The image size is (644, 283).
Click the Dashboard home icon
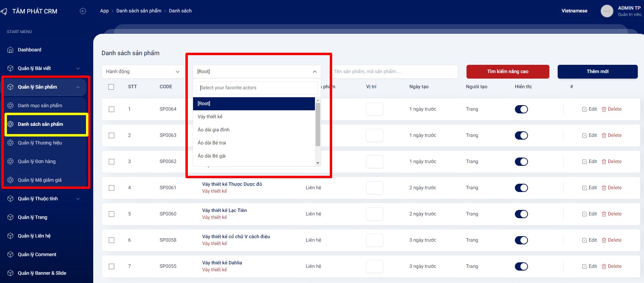tap(10, 50)
